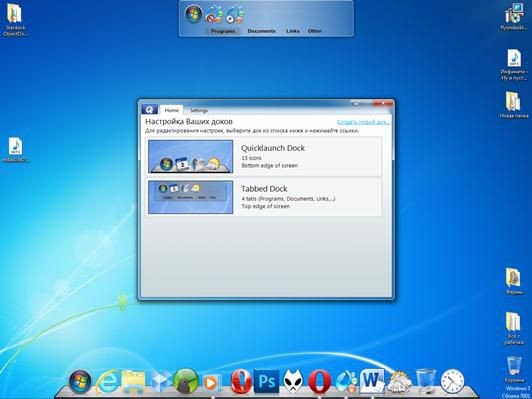Select the Фермы folder on the desktop
This screenshot has width=532, height=399.
pos(514,281)
